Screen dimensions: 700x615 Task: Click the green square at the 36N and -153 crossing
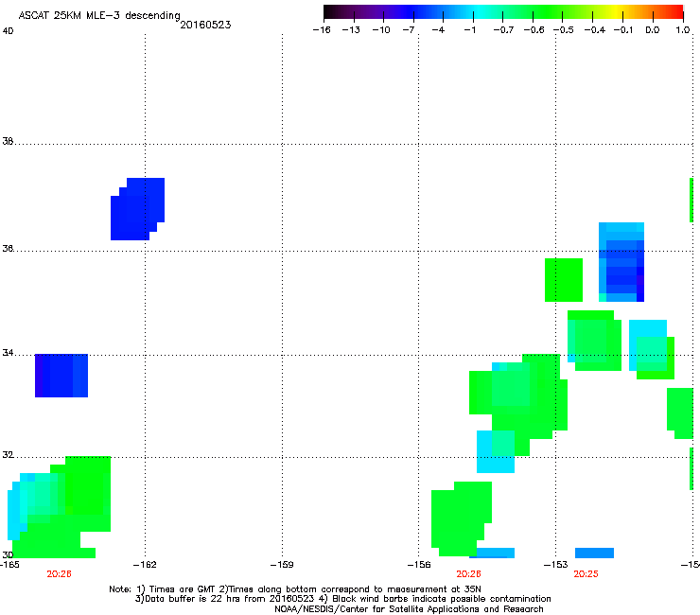(x=564, y=280)
